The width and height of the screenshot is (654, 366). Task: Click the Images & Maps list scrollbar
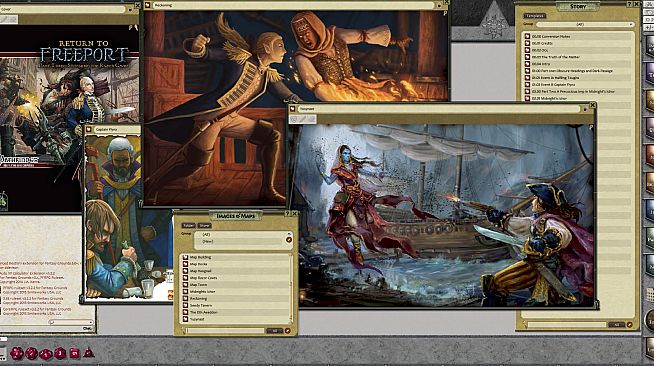click(292, 288)
